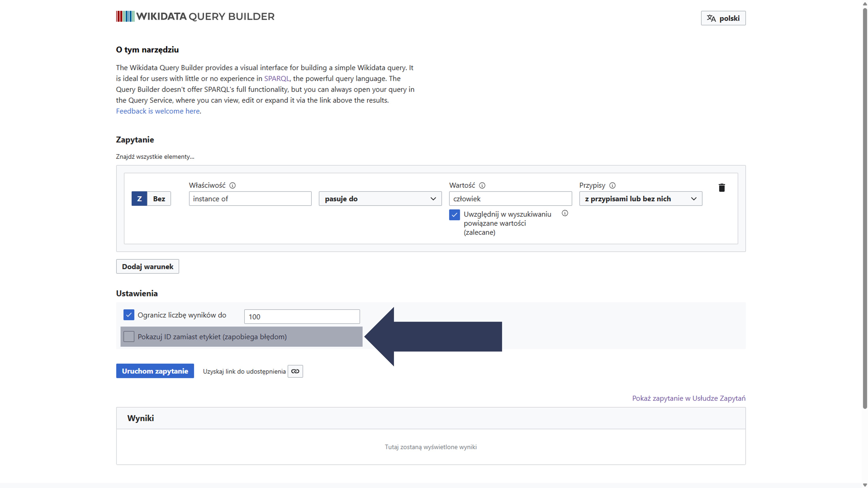Click info icon next to Przypisy

612,185
